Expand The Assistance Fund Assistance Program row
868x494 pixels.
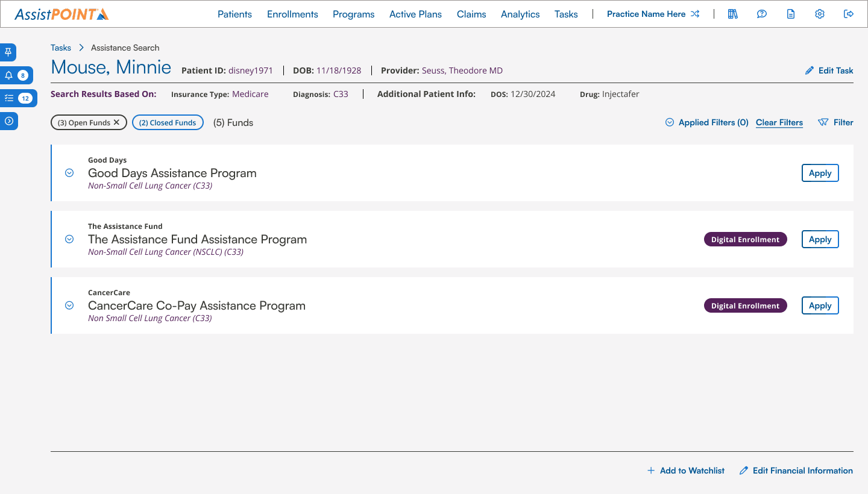(x=69, y=239)
